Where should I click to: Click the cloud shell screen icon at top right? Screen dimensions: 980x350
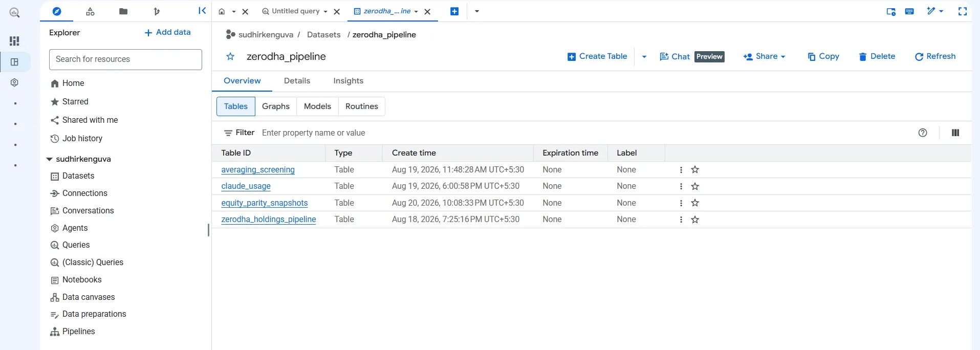click(891, 11)
